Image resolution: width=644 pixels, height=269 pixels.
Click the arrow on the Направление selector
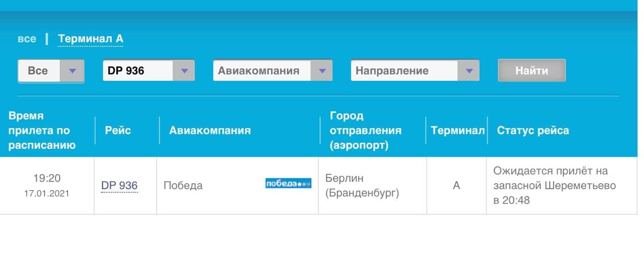[468, 71]
